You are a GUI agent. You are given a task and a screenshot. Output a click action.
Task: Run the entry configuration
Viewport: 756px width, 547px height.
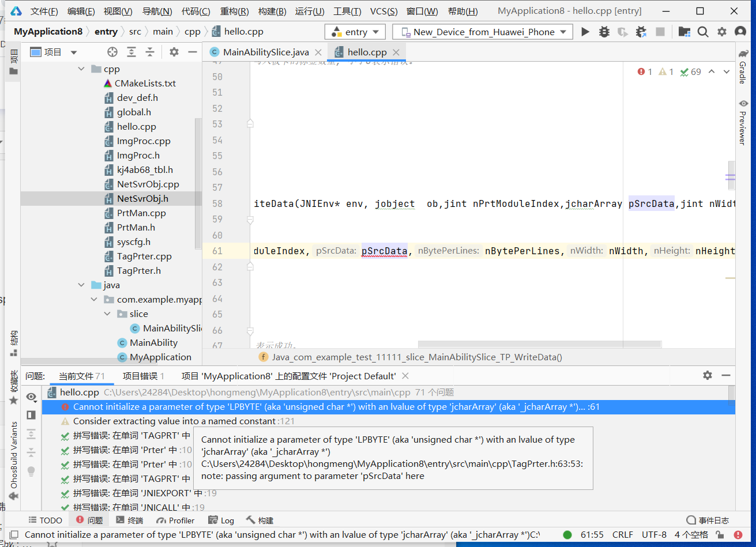[x=585, y=32]
